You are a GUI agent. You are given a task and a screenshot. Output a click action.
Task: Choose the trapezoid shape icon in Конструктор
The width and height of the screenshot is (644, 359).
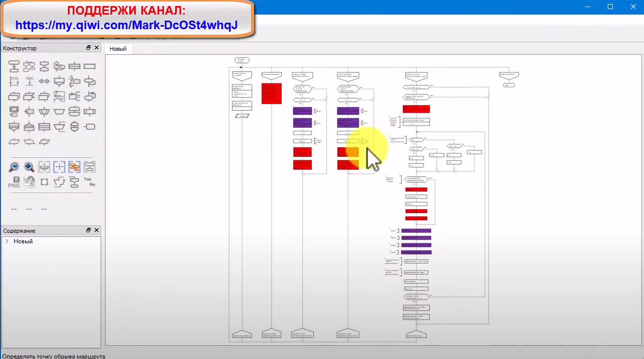click(59, 111)
